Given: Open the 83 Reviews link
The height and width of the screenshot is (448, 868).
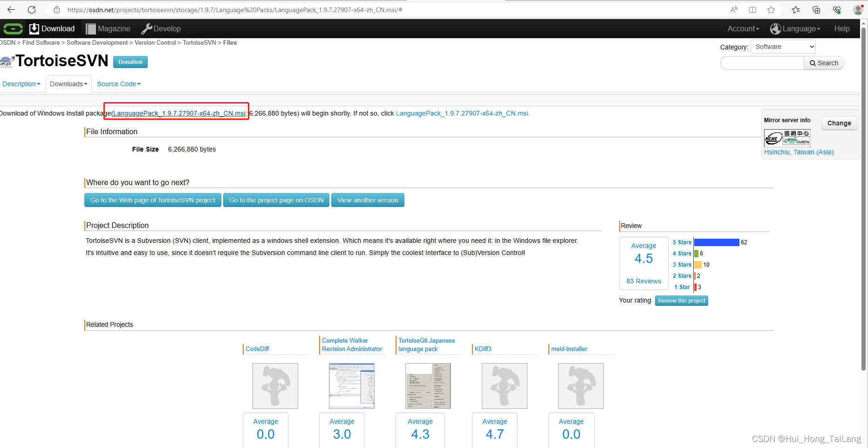Looking at the screenshot, I should (643, 281).
